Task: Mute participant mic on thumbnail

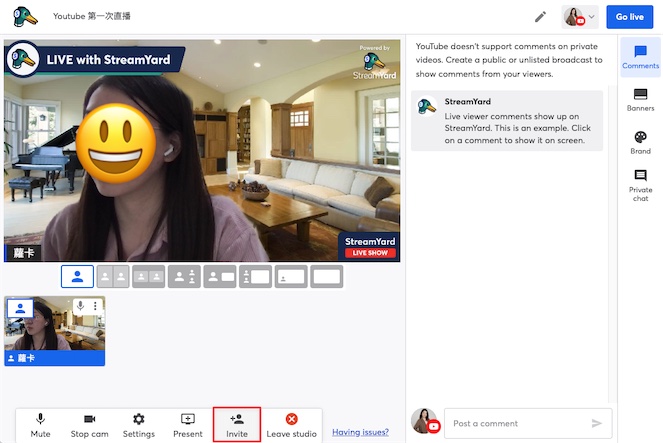Action: (80, 306)
